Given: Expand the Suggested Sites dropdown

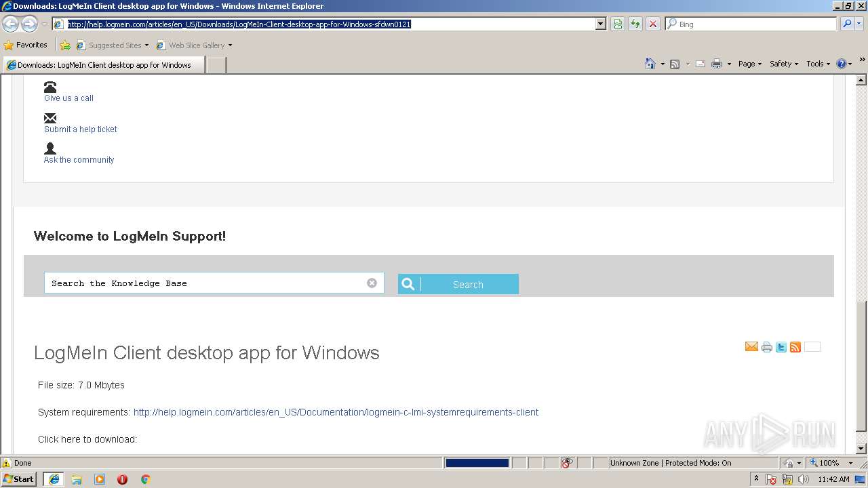Looking at the screenshot, I should [x=146, y=45].
